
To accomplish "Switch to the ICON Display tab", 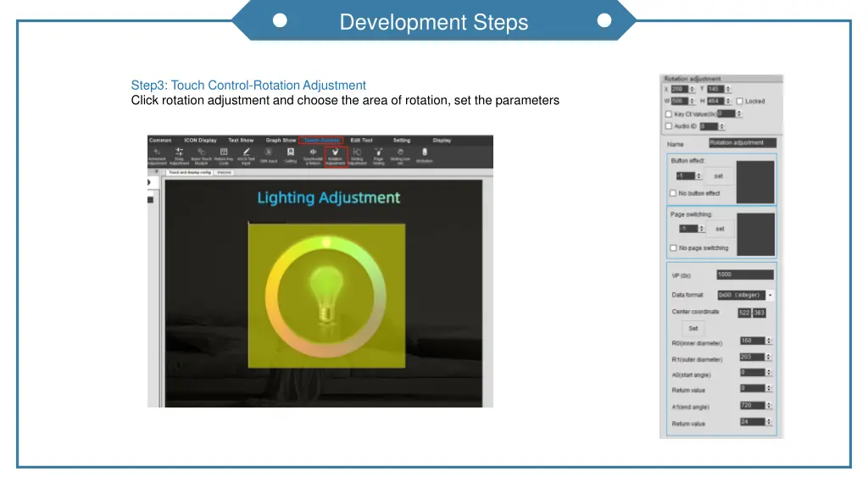I will click(200, 141).
